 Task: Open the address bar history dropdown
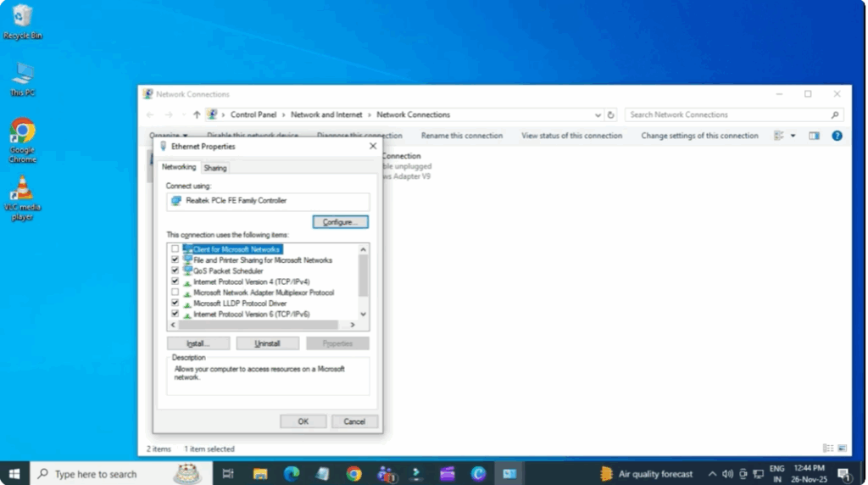(x=598, y=115)
